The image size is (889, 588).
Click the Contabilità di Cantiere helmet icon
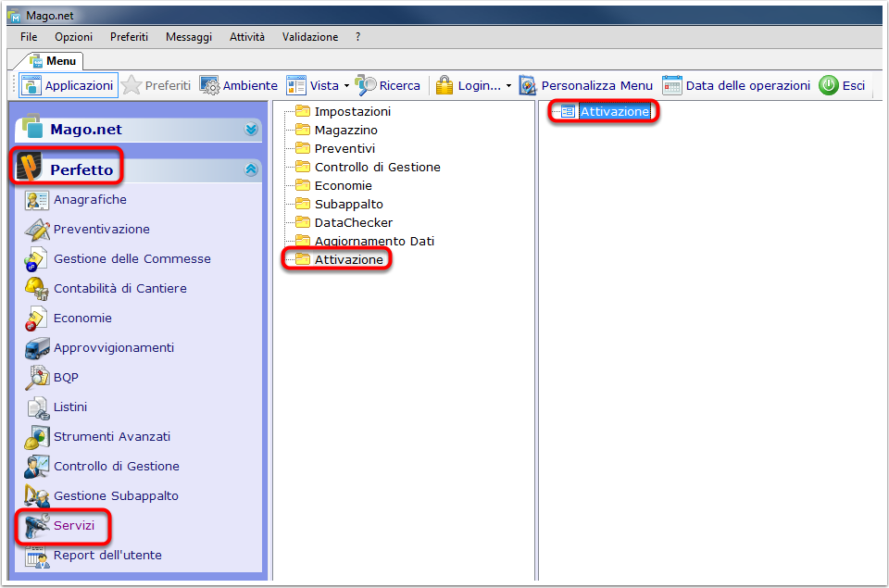[37, 289]
